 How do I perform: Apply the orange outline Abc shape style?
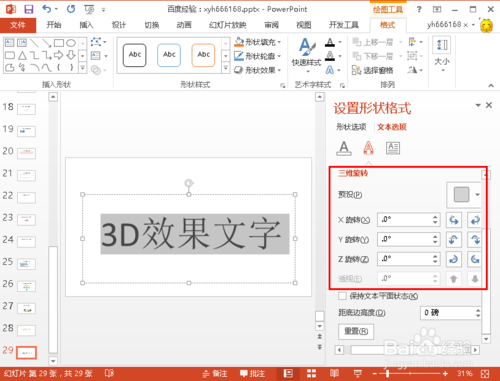tap(203, 55)
